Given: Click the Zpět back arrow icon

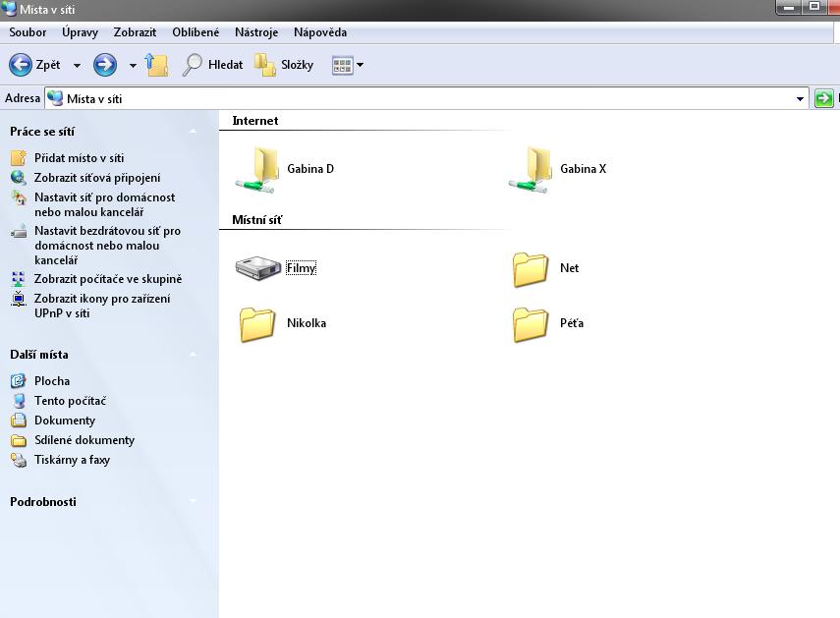Looking at the screenshot, I should click(x=21, y=65).
